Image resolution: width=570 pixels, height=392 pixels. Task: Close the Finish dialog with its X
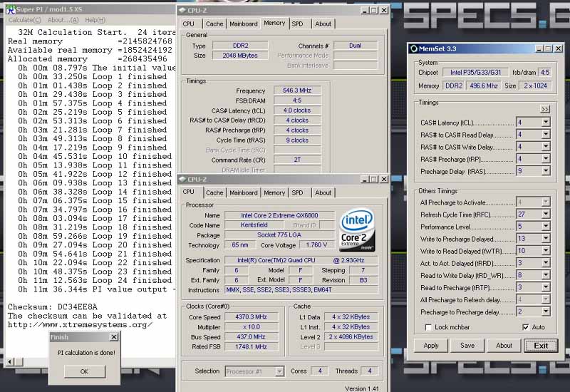click(x=114, y=337)
